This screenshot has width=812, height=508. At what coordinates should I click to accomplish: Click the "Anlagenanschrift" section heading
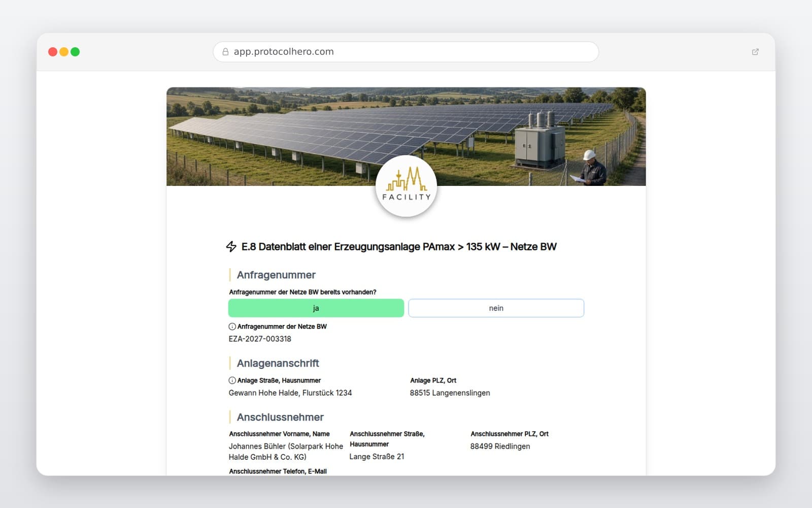[278, 363]
